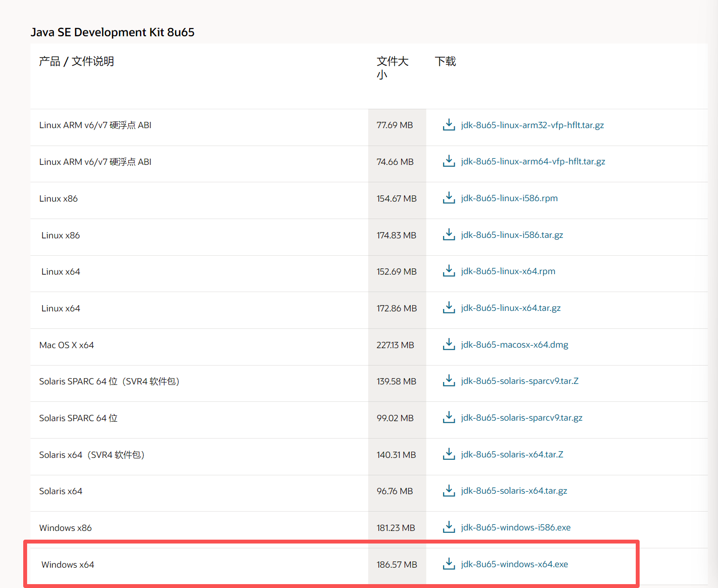Viewport: 718px width, 588px height.
Task: Select the 77.69 MB file size
Action: pyautogui.click(x=395, y=125)
